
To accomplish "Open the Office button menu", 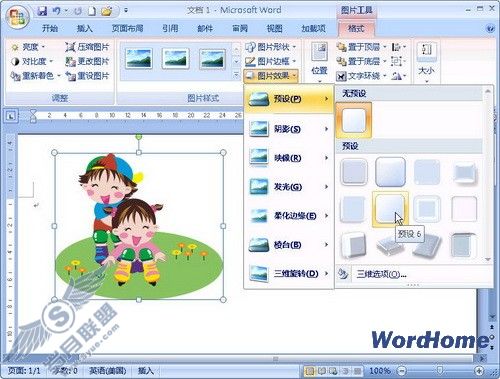I will pos(18,17).
